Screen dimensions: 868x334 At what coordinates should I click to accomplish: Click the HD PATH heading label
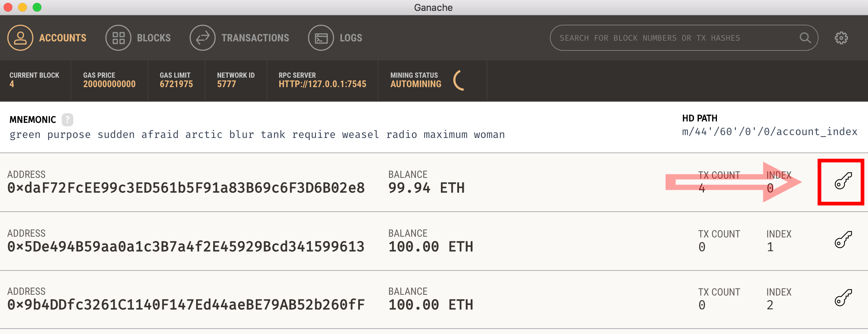(x=699, y=118)
